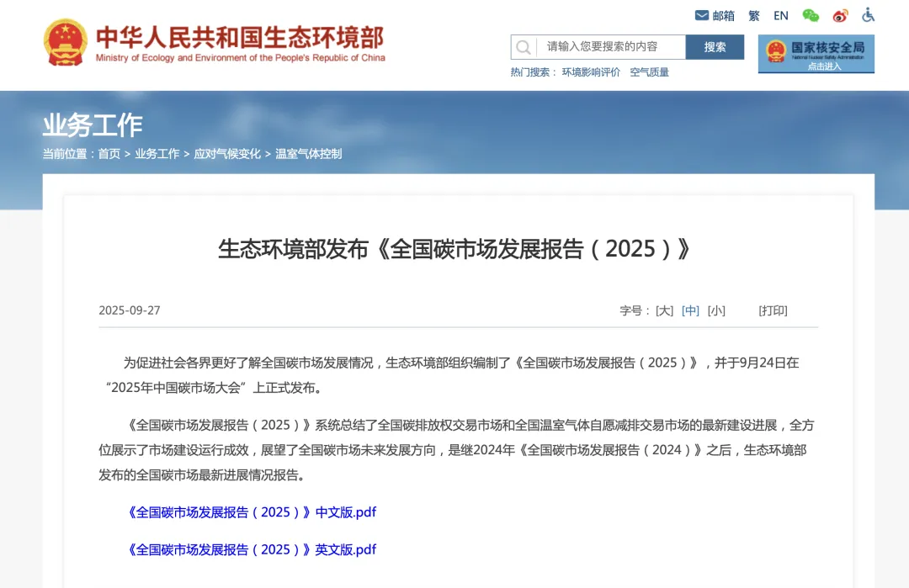Click the print 打印 option
This screenshot has width=909, height=588.
(773, 310)
